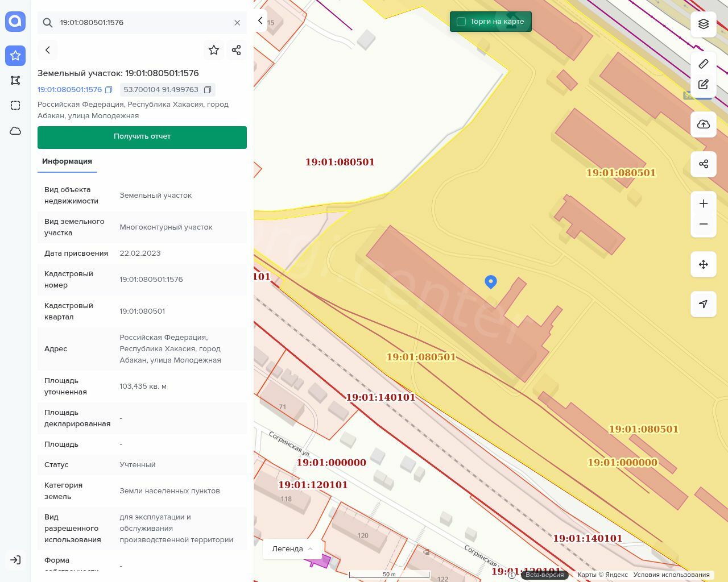Collapse the information side panel
The height and width of the screenshot is (582, 728).
coord(260,21)
